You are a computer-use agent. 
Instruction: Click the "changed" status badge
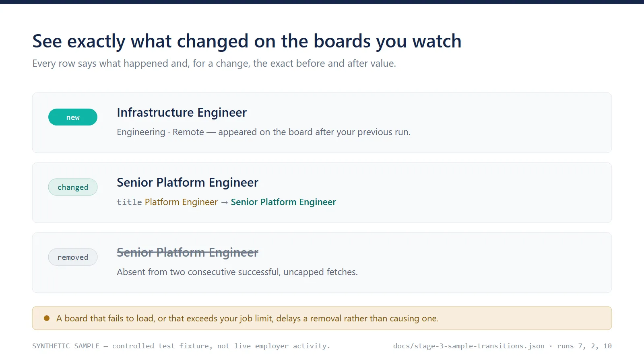73,187
